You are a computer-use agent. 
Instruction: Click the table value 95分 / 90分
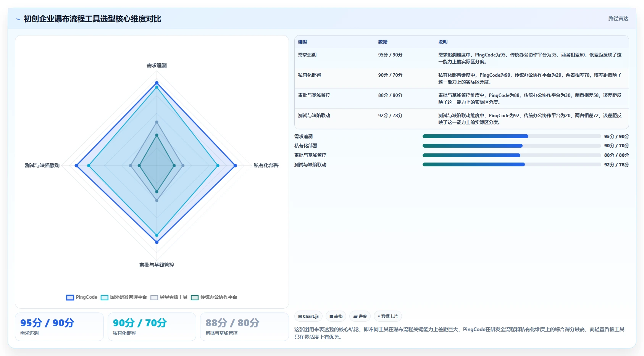pos(390,55)
